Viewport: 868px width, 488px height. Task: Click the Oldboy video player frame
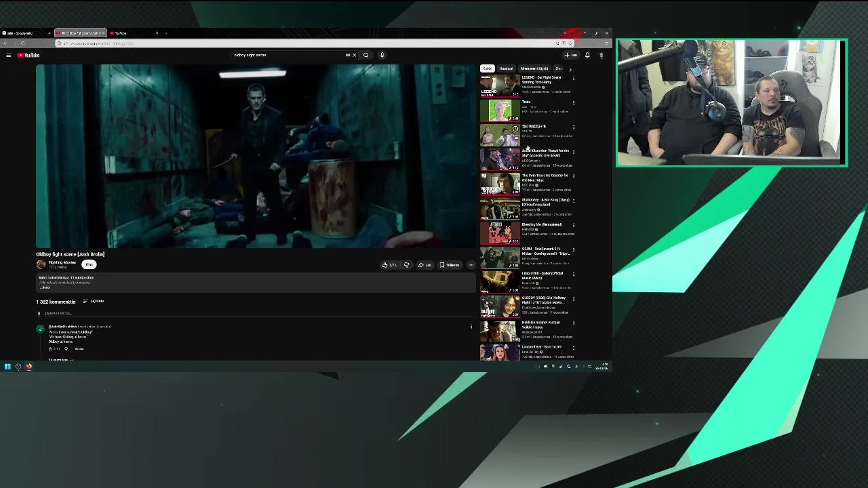256,156
